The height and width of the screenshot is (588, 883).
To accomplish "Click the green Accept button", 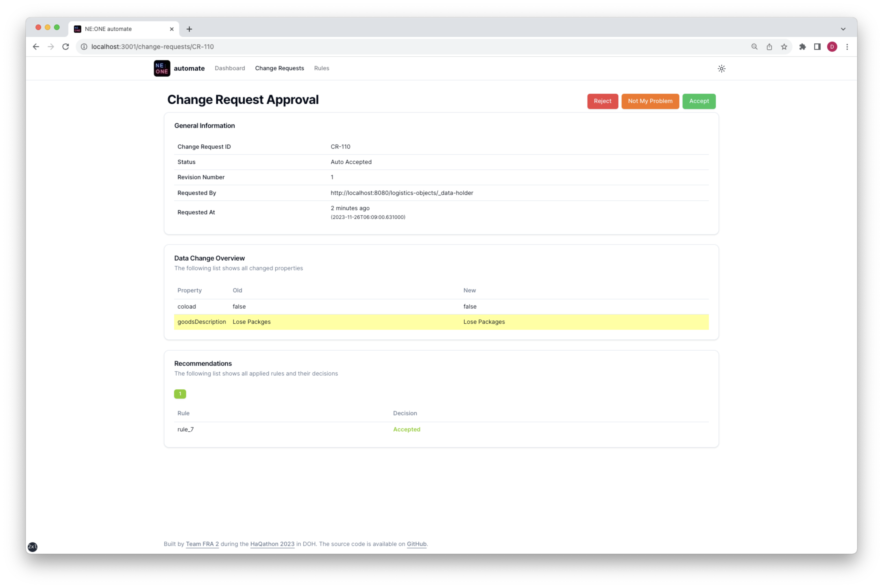I will coord(699,101).
